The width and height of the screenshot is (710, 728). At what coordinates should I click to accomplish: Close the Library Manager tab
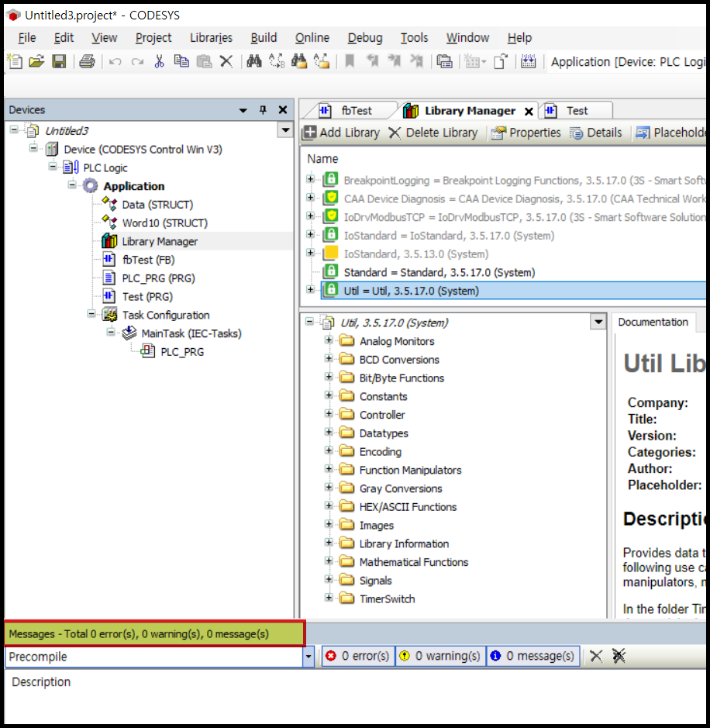(529, 112)
